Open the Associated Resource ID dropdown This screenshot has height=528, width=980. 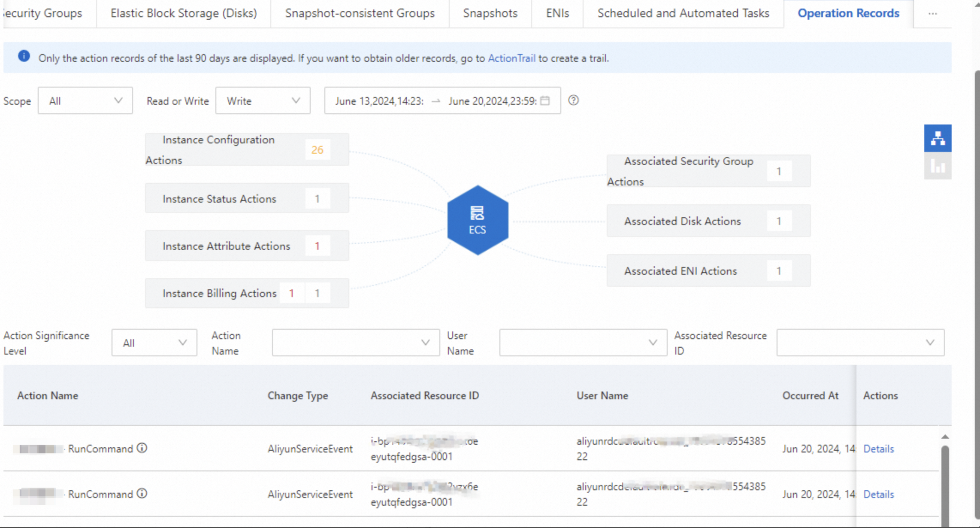pyautogui.click(x=860, y=343)
